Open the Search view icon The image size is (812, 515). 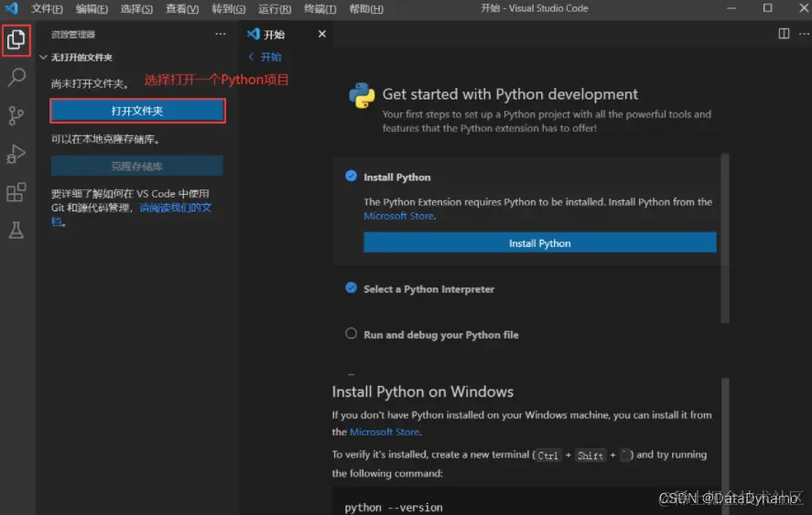pos(16,78)
